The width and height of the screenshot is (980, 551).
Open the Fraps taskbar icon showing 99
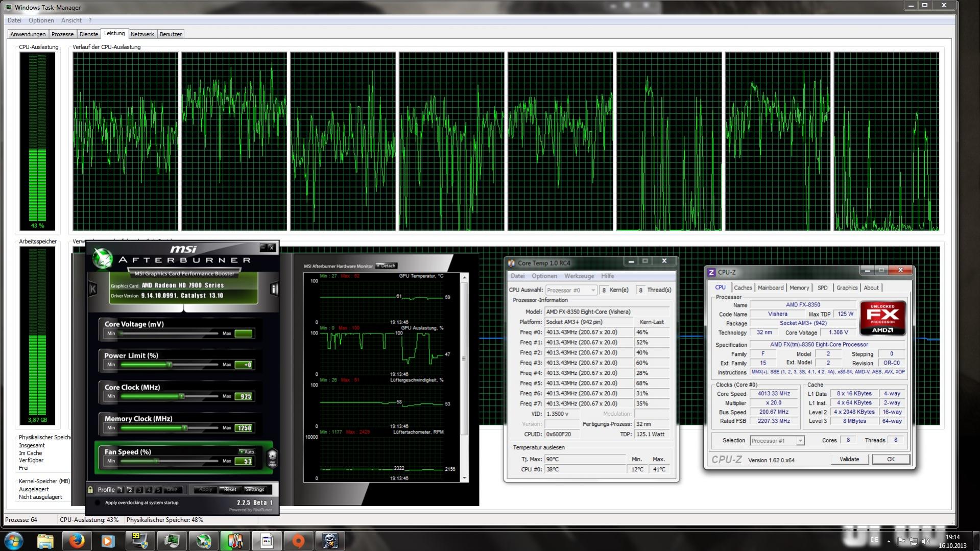(x=139, y=541)
